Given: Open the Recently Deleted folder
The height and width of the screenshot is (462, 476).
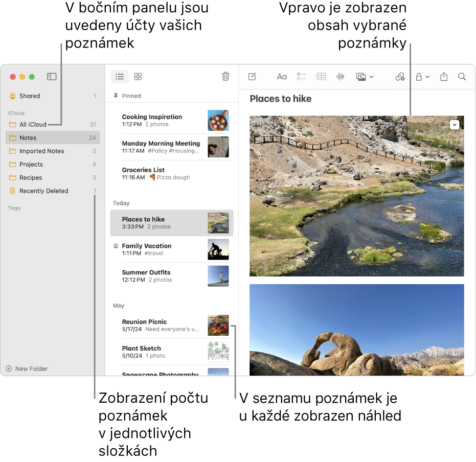Looking at the screenshot, I should point(53,191).
